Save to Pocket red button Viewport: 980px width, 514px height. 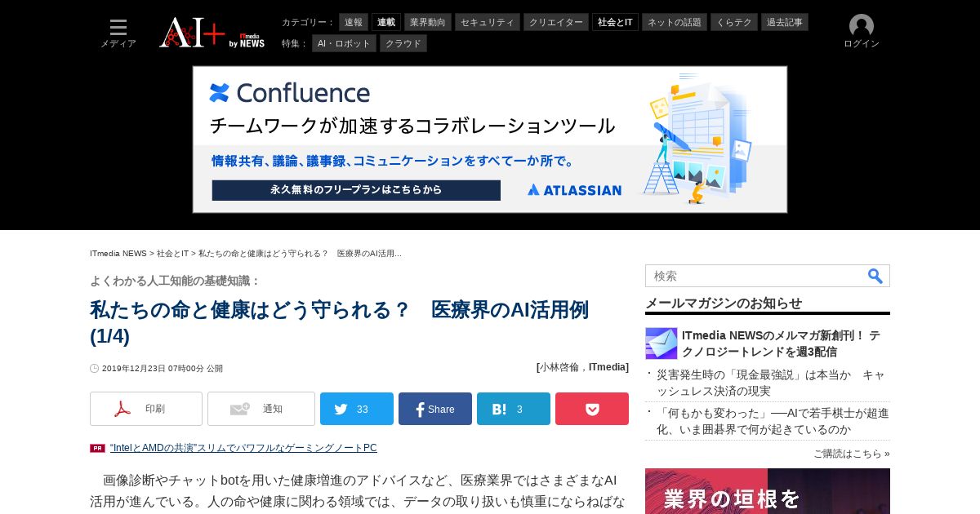click(x=592, y=409)
